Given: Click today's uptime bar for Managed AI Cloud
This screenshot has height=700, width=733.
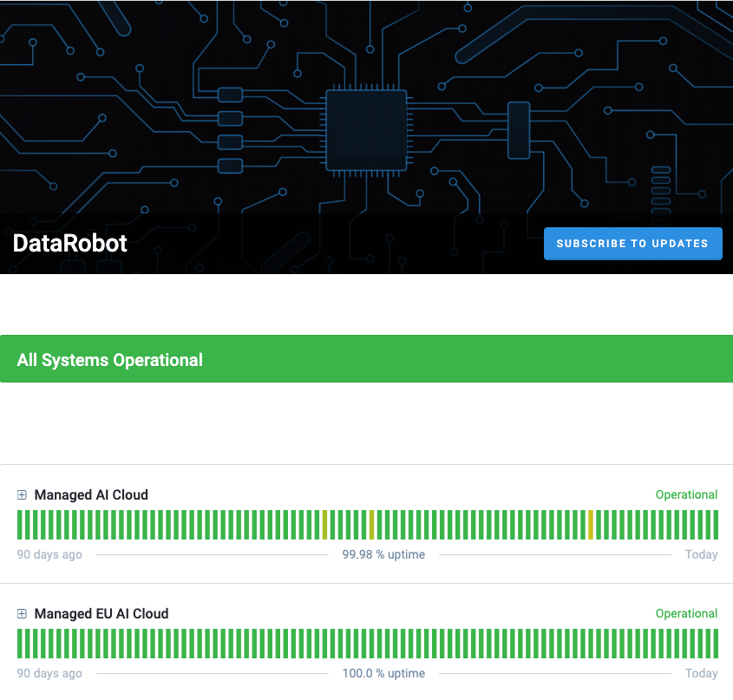Looking at the screenshot, I should (715, 525).
